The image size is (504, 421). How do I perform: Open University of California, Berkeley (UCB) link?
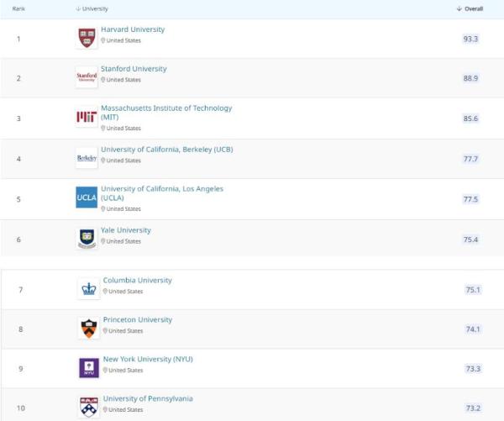(167, 150)
